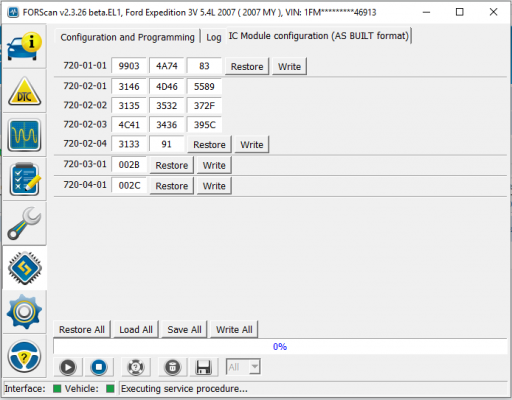Edit field 395C in row 720-02-03
Viewport: 512px width, 400px height.
point(204,125)
